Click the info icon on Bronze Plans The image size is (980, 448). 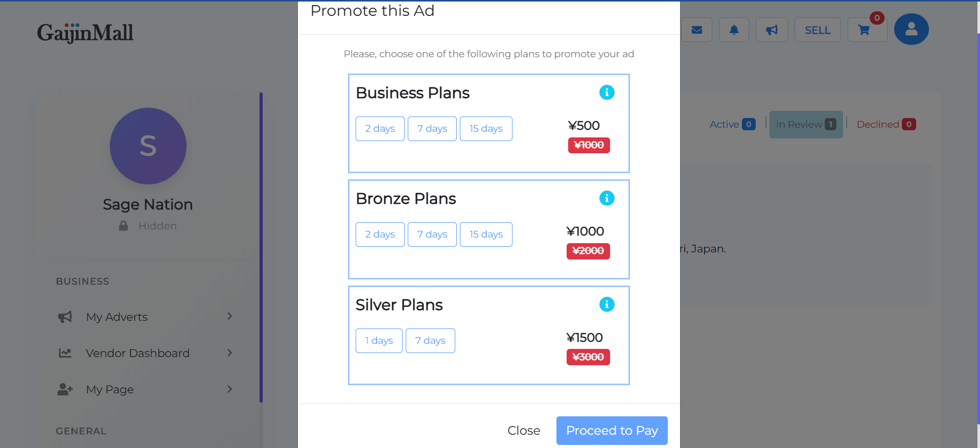tap(606, 198)
